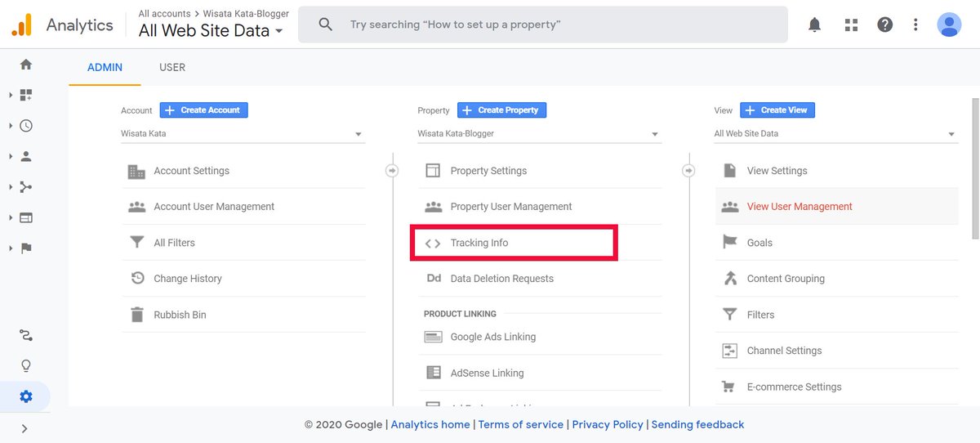Open Admin gear icon in sidebar
Viewport: 980px width, 443px height.
click(26, 396)
